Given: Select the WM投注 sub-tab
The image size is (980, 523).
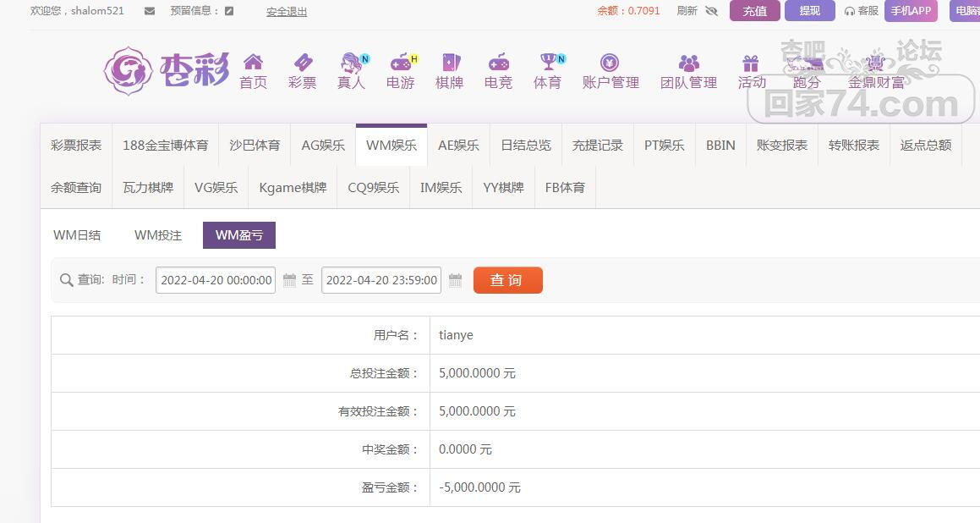Looking at the screenshot, I should tap(158, 235).
